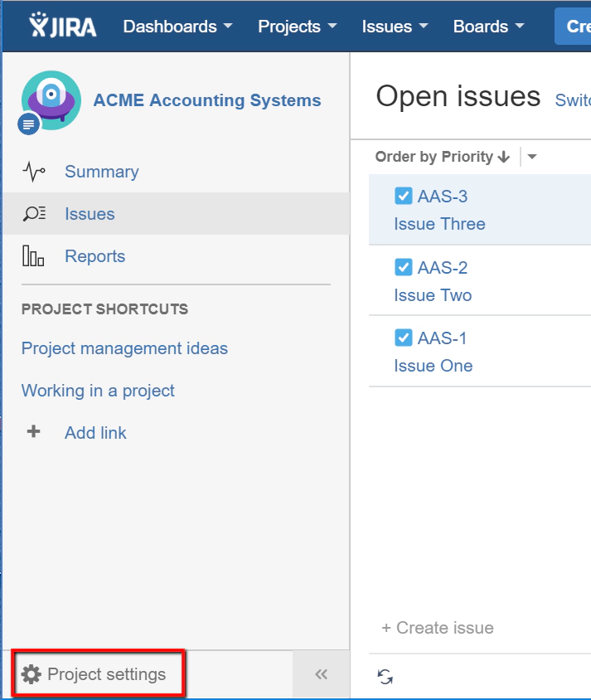This screenshot has width=591, height=700.
Task: Click Create issue at list bottom
Action: (437, 628)
